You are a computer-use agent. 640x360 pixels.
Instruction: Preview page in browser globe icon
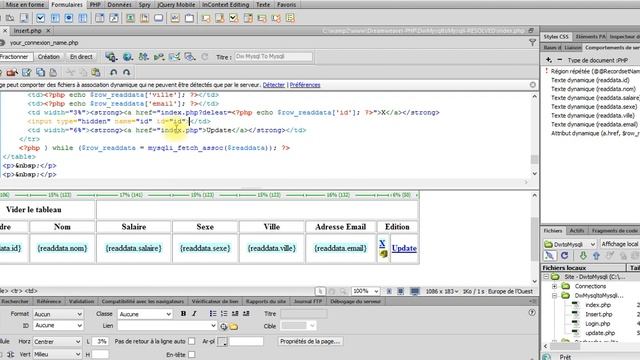coord(128,57)
